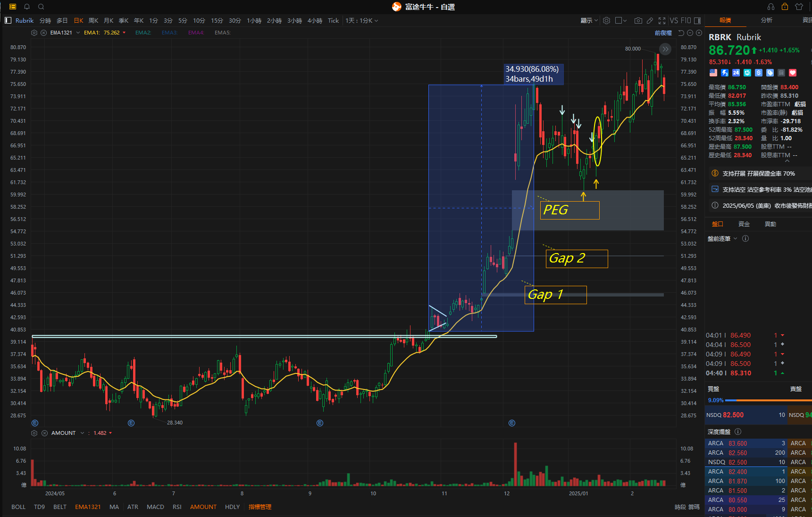This screenshot has width=812, height=517.
Task: Open chart settings gear in top toolbar
Action: point(607,20)
